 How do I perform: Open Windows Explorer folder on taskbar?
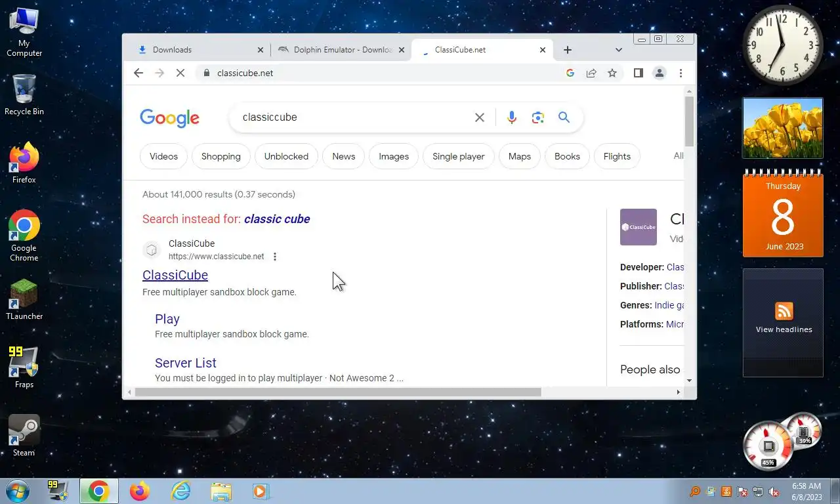[221, 491]
